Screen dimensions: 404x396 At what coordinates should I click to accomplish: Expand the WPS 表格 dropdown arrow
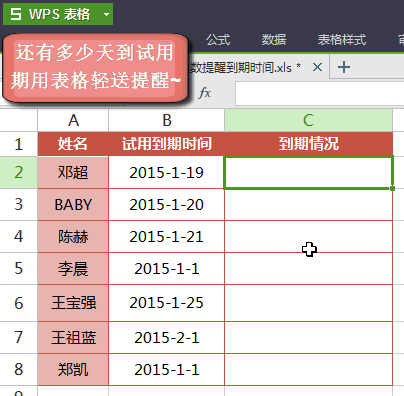(x=106, y=14)
